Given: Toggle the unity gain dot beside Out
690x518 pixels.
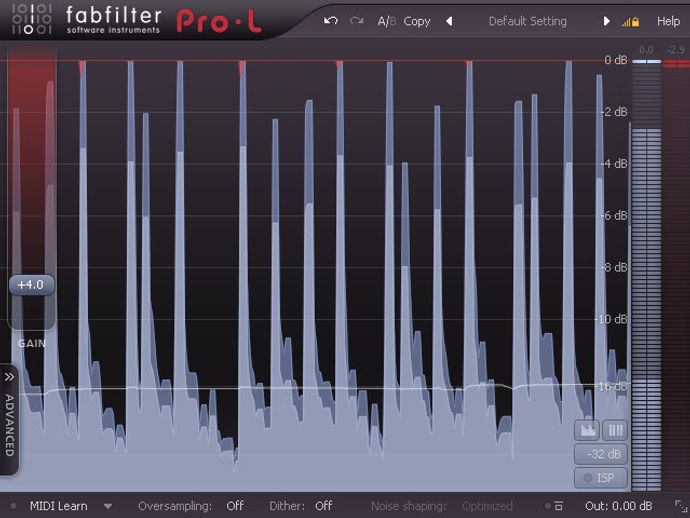Looking at the screenshot, I should coord(547,506).
